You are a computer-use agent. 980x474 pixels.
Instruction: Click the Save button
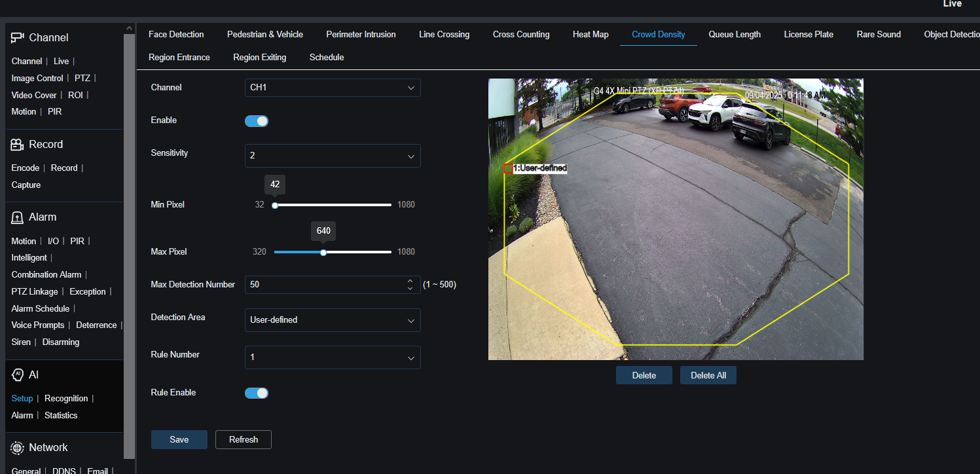(x=179, y=440)
